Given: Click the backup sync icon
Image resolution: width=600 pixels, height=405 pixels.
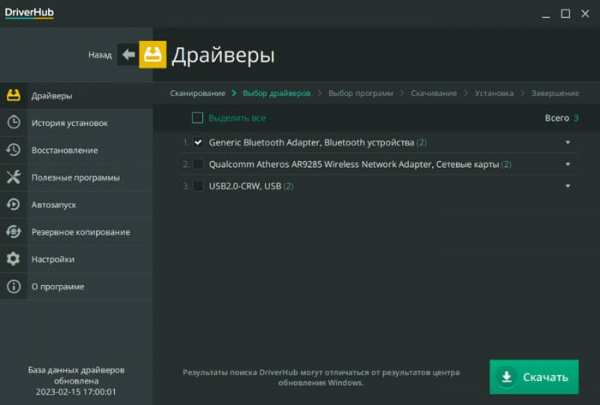Looking at the screenshot, I should point(13,232).
